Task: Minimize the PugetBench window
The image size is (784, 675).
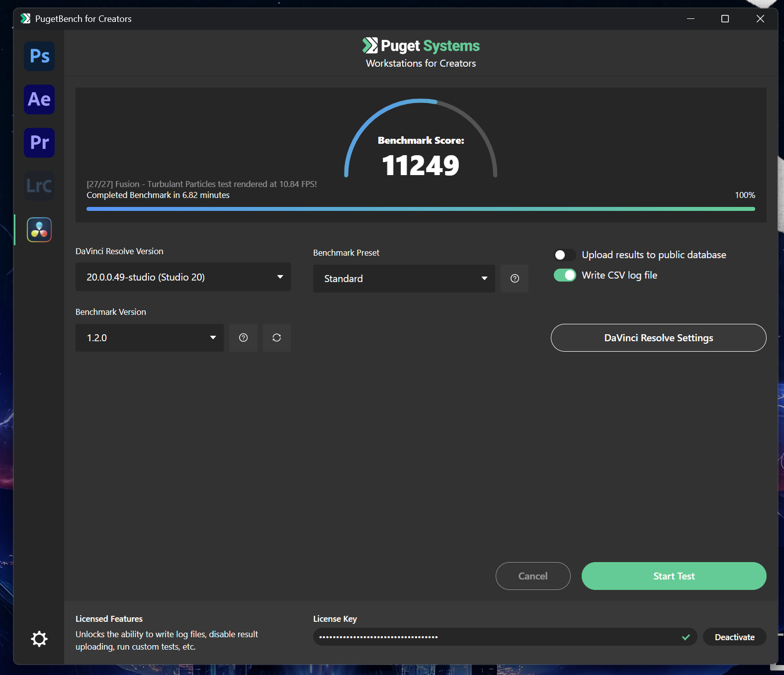Action: (x=691, y=19)
